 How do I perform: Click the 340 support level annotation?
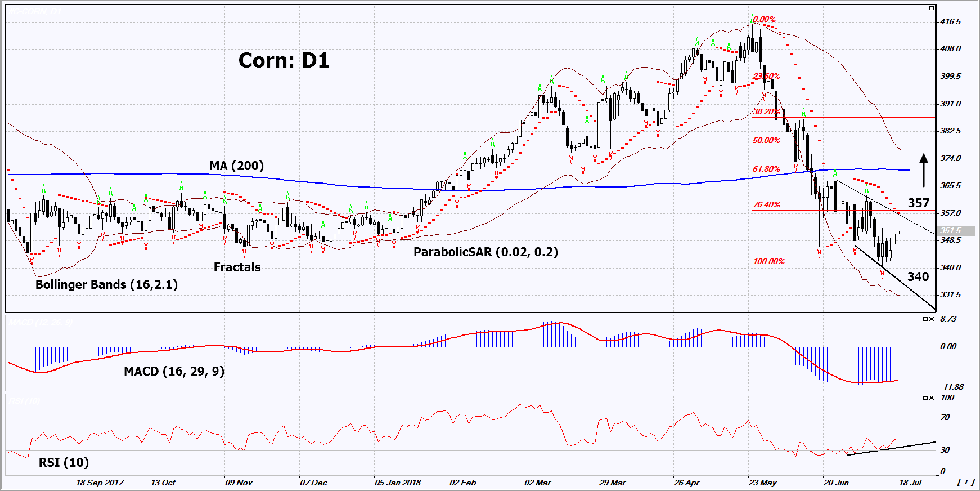(x=918, y=276)
